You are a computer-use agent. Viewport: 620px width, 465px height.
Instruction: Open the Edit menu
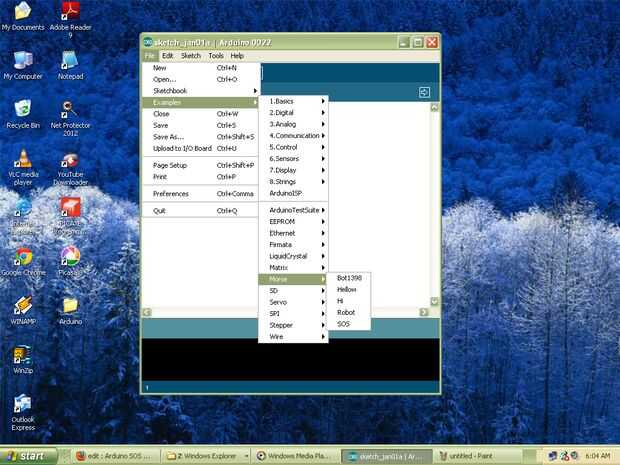(x=168, y=56)
